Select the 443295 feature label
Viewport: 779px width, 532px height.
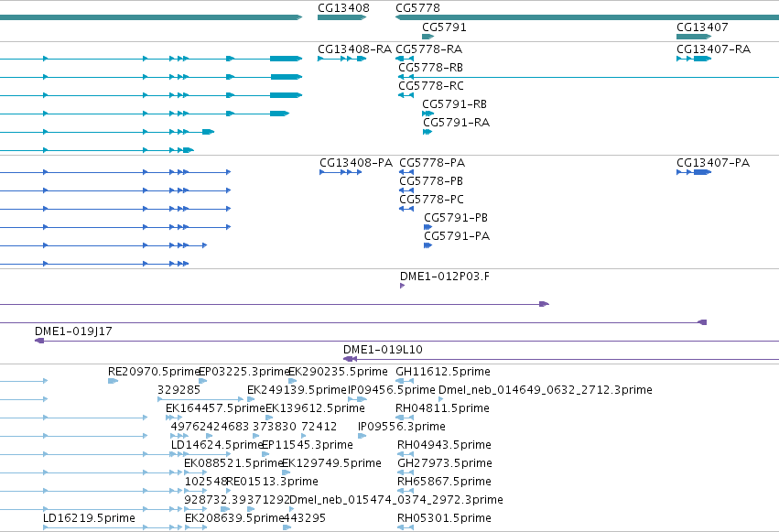coord(305,518)
